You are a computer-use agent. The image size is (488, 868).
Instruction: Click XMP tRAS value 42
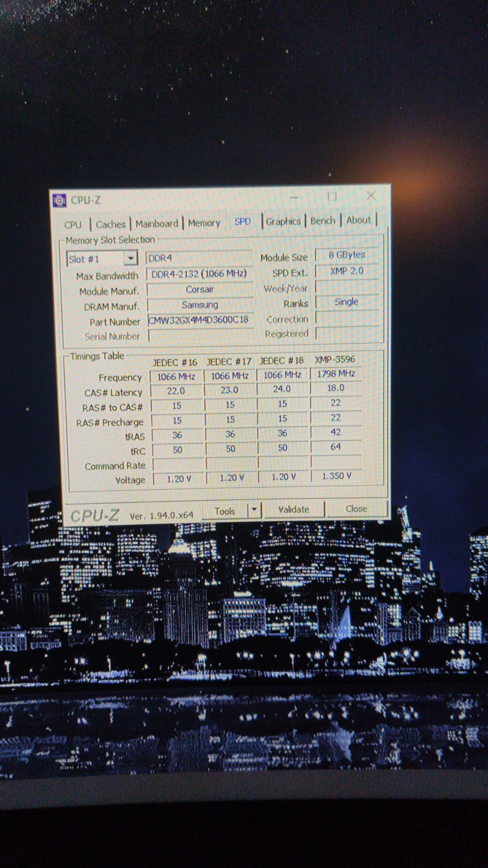point(336,432)
